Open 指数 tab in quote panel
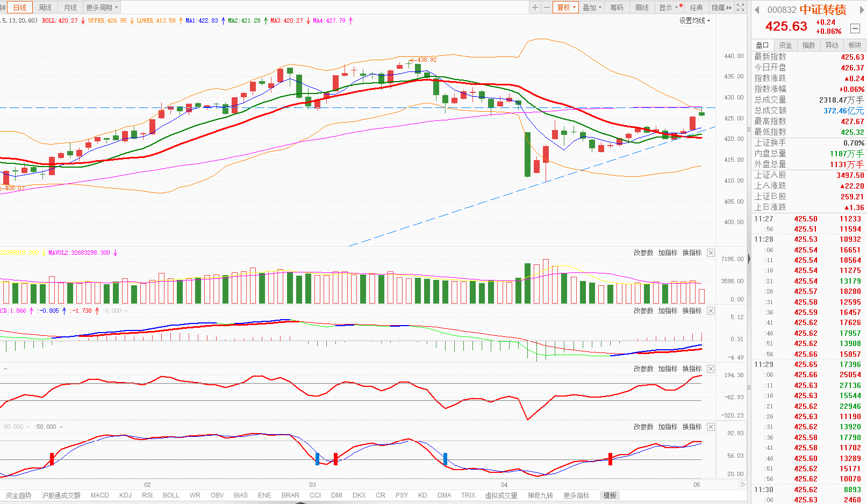This screenshot has width=867, height=504. click(808, 45)
